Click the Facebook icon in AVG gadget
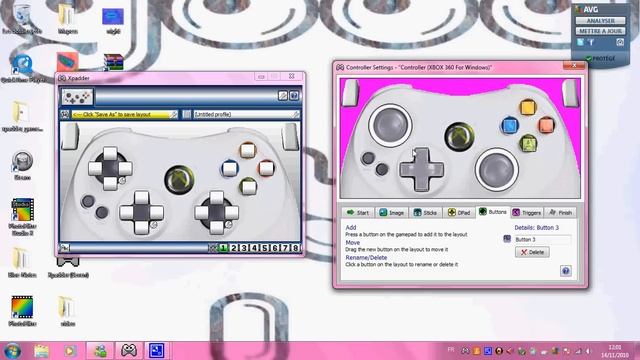The width and height of the screenshot is (640, 360). [591, 42]
